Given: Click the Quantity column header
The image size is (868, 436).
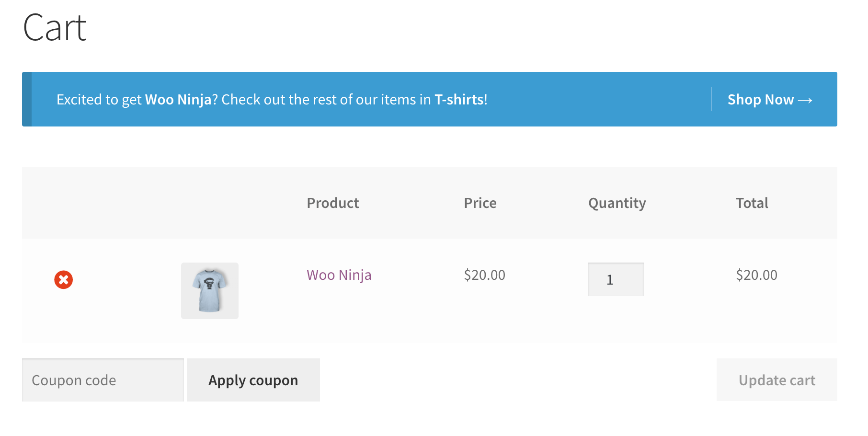Looking at the screenshot, I should tap(617, 203).
